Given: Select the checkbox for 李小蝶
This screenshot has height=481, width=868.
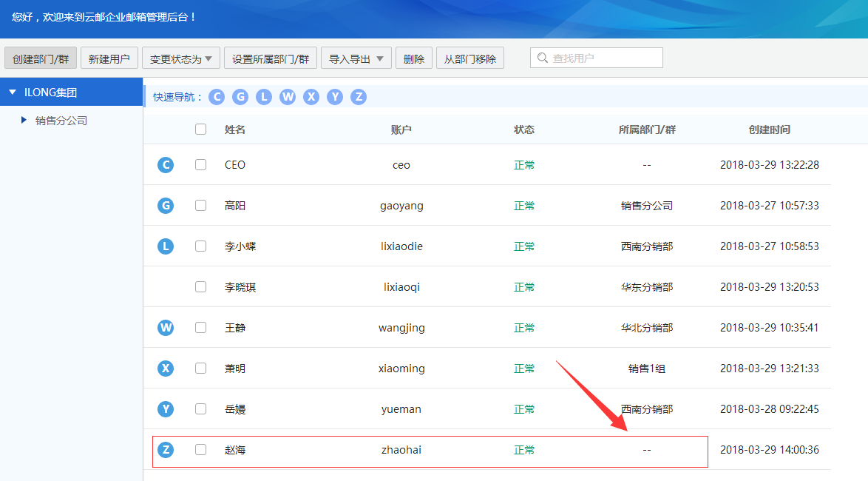Looking at the screenshot, I should [x=201, y=246].
